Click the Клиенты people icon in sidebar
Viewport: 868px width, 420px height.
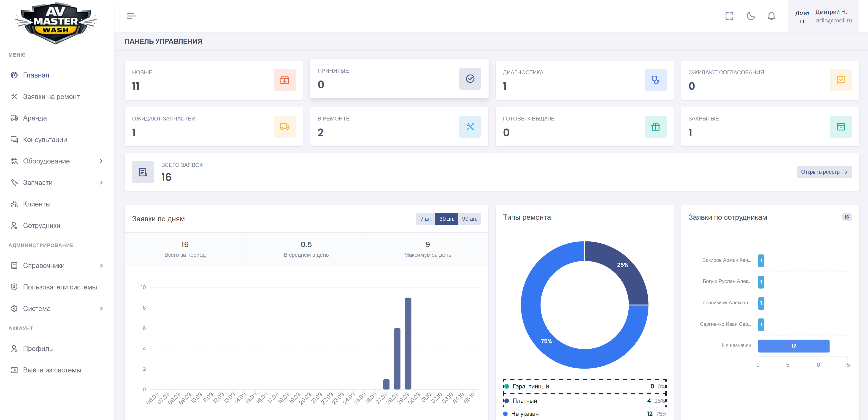tap(14, 204)
